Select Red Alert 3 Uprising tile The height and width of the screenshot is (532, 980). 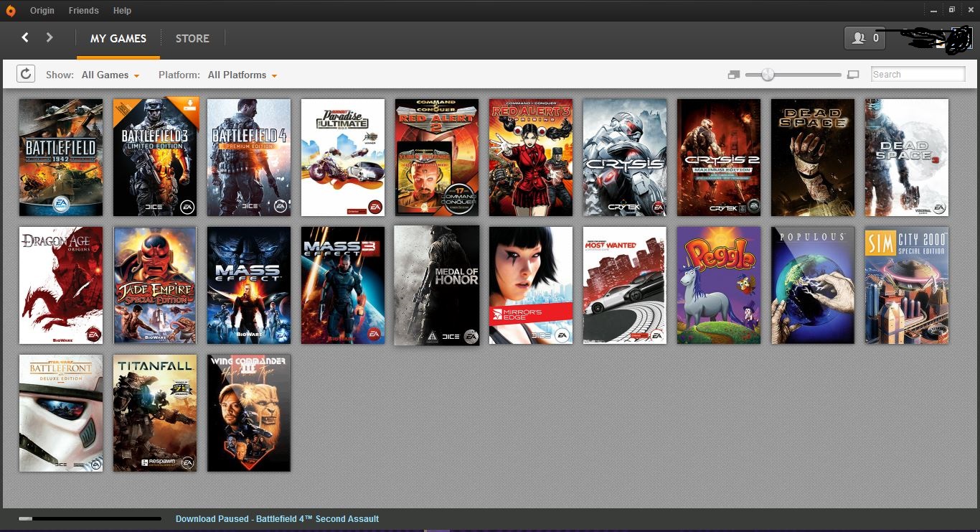coord(531,157)
